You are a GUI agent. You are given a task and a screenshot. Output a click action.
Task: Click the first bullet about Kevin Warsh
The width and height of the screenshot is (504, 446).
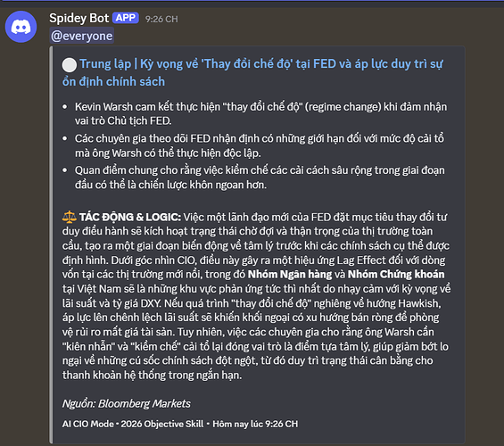[x=260, y=114]
